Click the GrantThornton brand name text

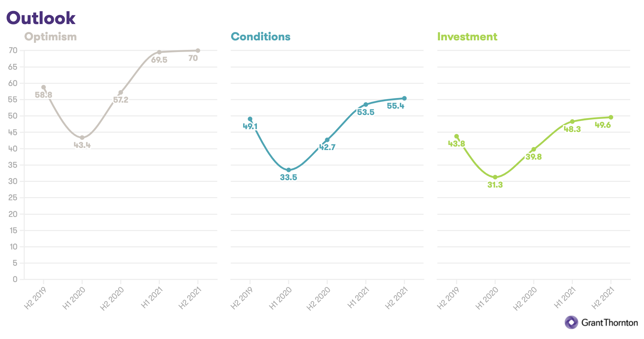tap(609, 323)
